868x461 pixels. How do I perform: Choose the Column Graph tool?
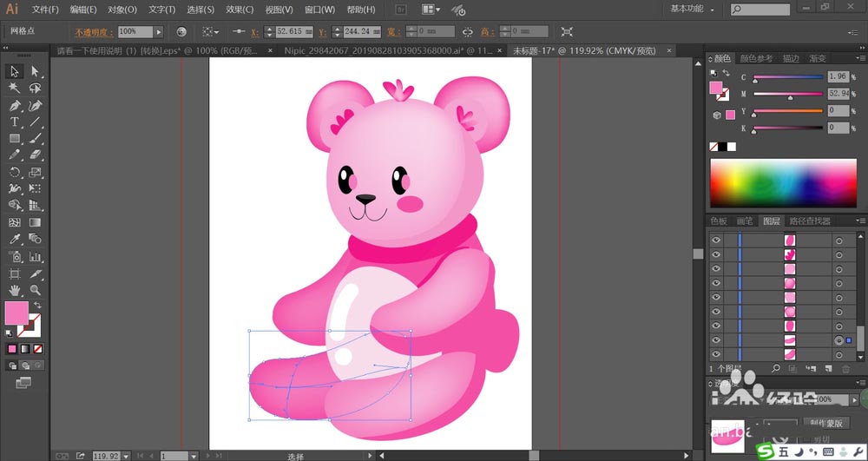(x=36, y=257)
